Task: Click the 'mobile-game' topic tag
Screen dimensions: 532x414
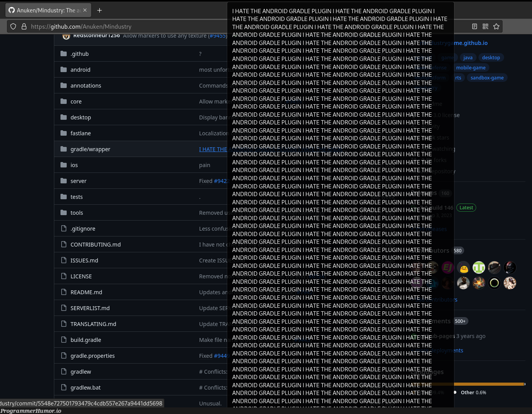Action: 471,68
